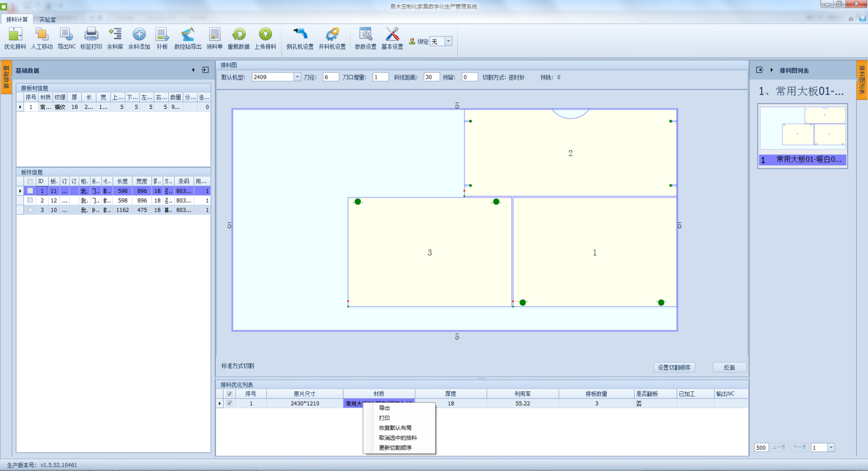Open 标签打印 label printing
This screenshot has width=868, height=471.
[91, 39]
